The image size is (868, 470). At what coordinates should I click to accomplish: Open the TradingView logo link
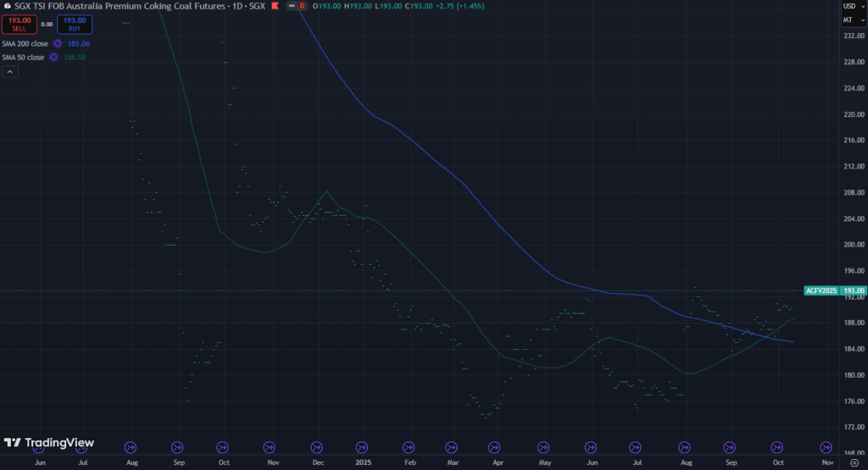click(49, 443)
